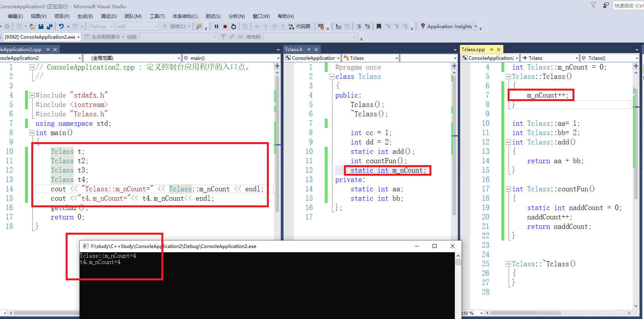Click the notifications filter funnel icon
Screen dimensions: 644x319
tap(594, 5)
